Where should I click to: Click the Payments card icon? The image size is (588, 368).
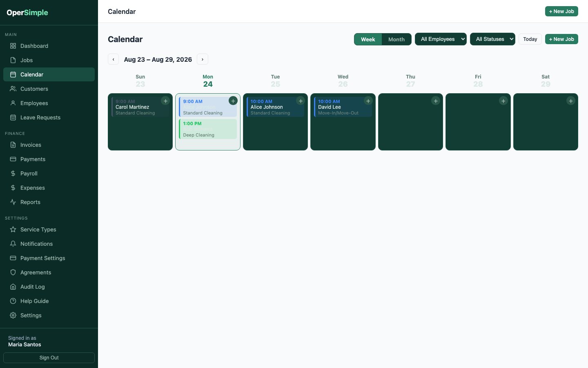point(13,159)
